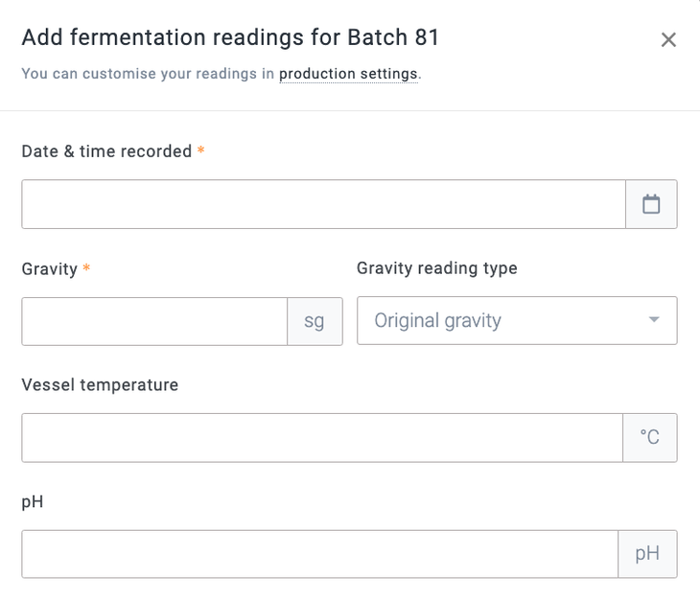Close the fermentation readings dialog
The image size is (700, 599).
(668, 39)
